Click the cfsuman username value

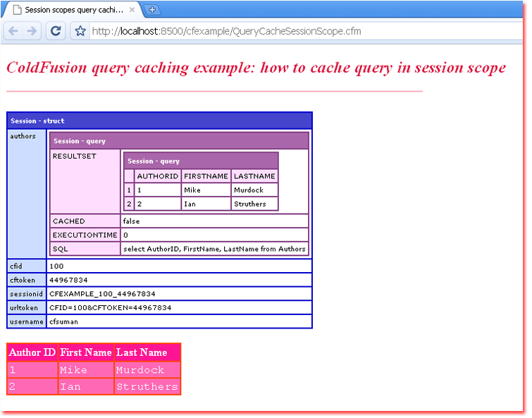pos(64,321)
